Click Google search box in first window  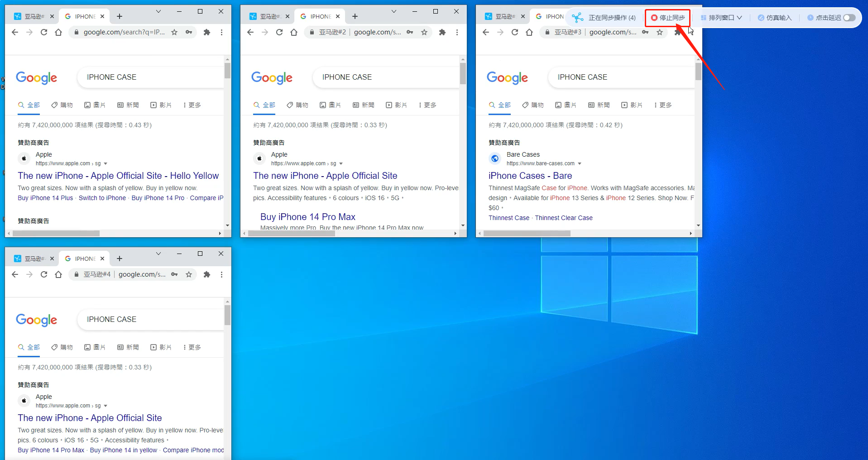click(151, 77)
